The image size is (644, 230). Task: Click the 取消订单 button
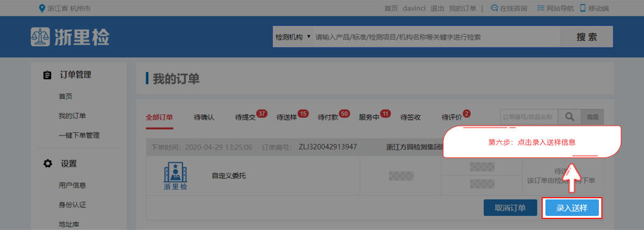click(510, 208)
